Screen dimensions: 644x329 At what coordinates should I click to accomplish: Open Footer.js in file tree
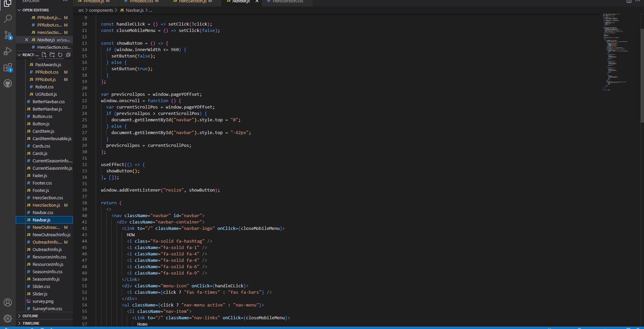click(45, 190)
